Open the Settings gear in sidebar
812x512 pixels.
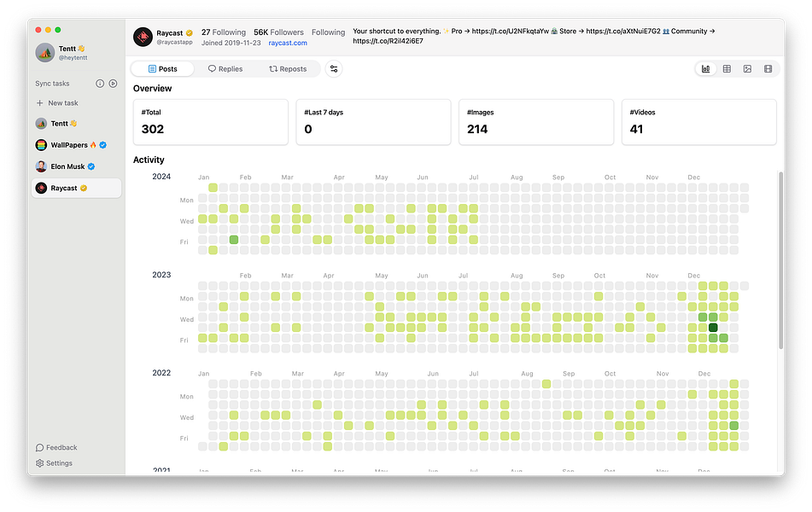coord(40,463)
